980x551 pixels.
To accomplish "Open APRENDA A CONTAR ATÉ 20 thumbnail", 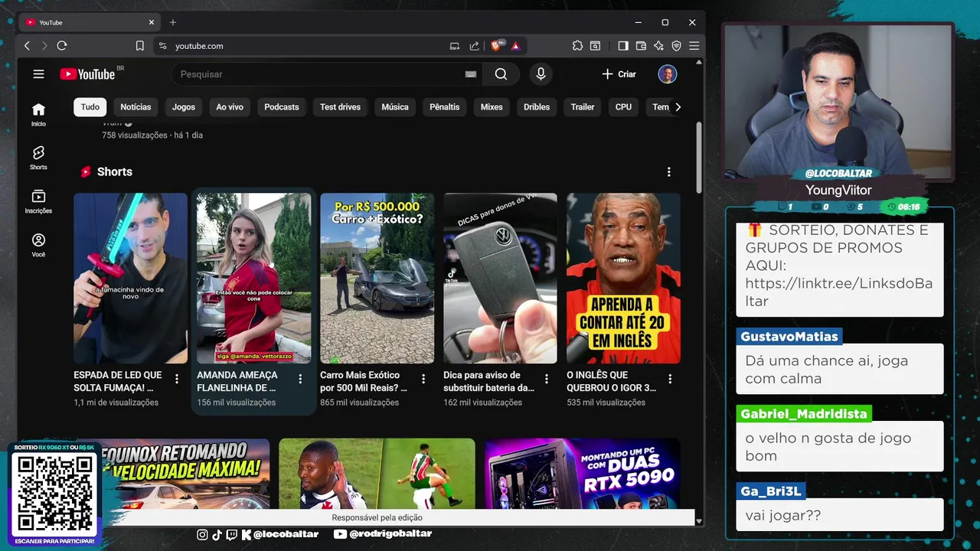I will (623, 278).
